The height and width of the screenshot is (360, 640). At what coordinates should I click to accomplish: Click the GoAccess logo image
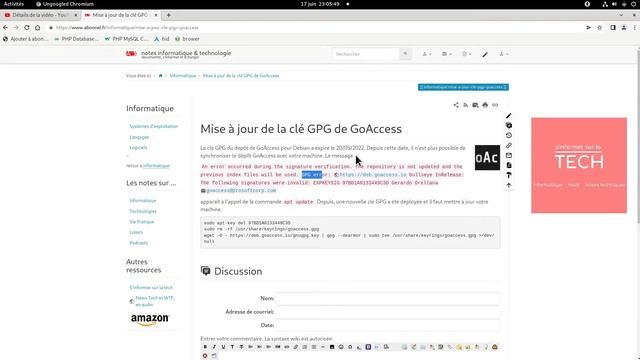(x=487, y=158)
